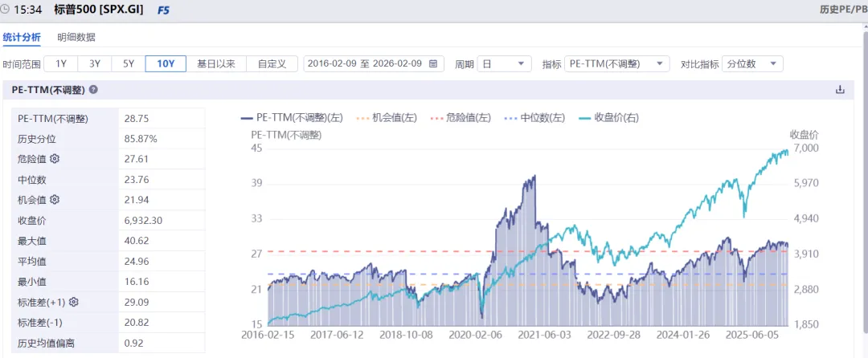868x358 pixels.
Task: Select the 5Y time range
Action: pyautogui.click(x=129, y=63)
